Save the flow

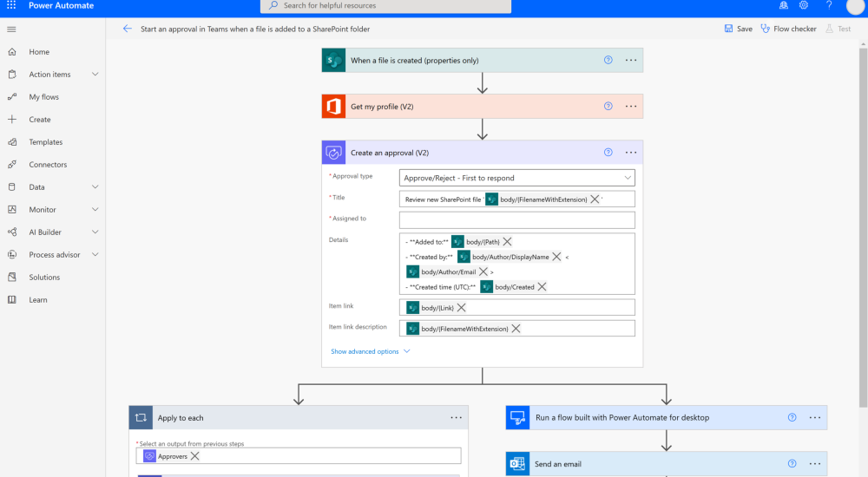(739, 29)
